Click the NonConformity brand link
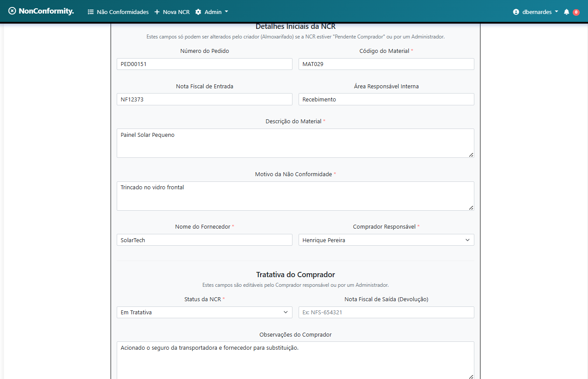 [46, 11]
